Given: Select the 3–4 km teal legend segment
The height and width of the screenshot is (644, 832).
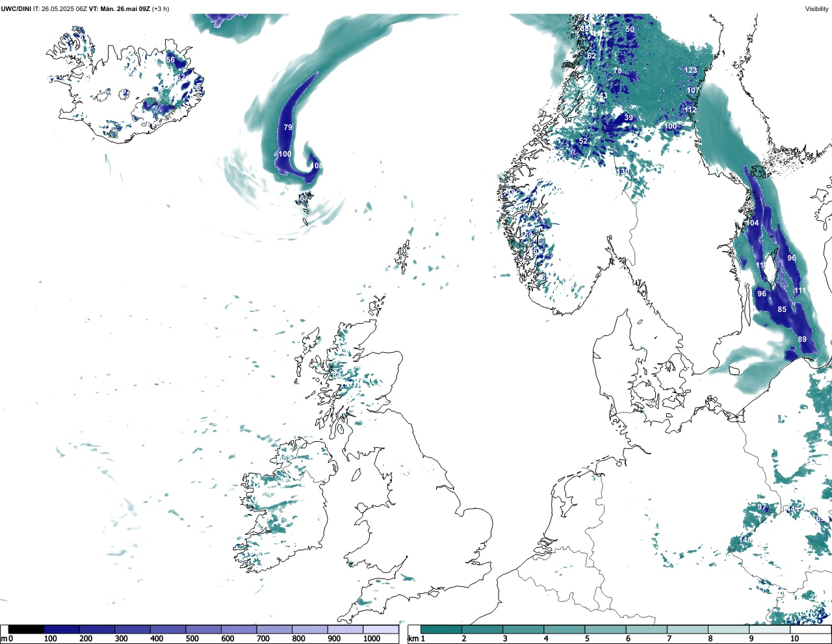Looking at the screenshot, I should pos(524,630).
